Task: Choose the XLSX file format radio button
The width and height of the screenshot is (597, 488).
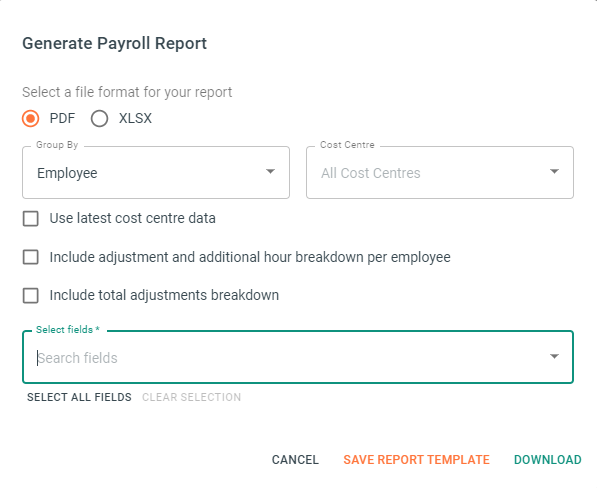Action: click(x=99, y=118)
